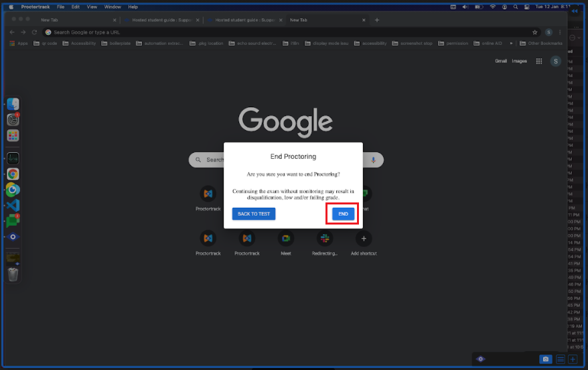Click the Proctortrack eye logo in the bottom toolbar
The width and height of the screenshot is (588, 370).
(480, 359)
